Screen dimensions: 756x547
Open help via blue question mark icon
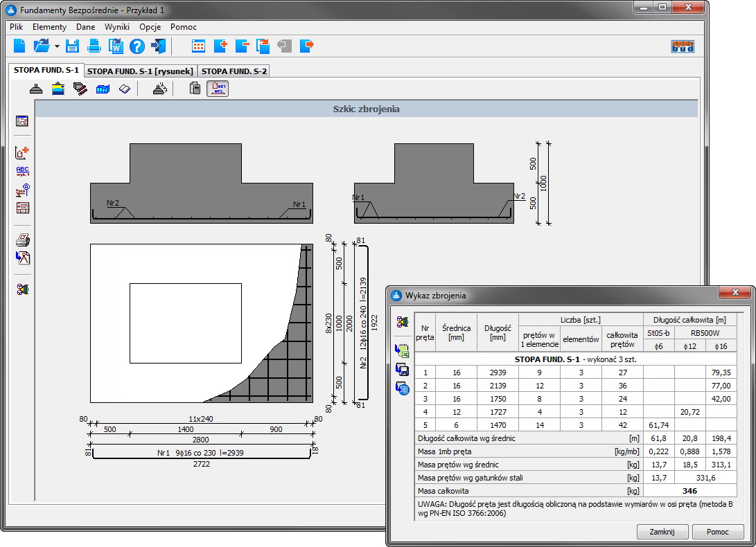click(137, 46)
